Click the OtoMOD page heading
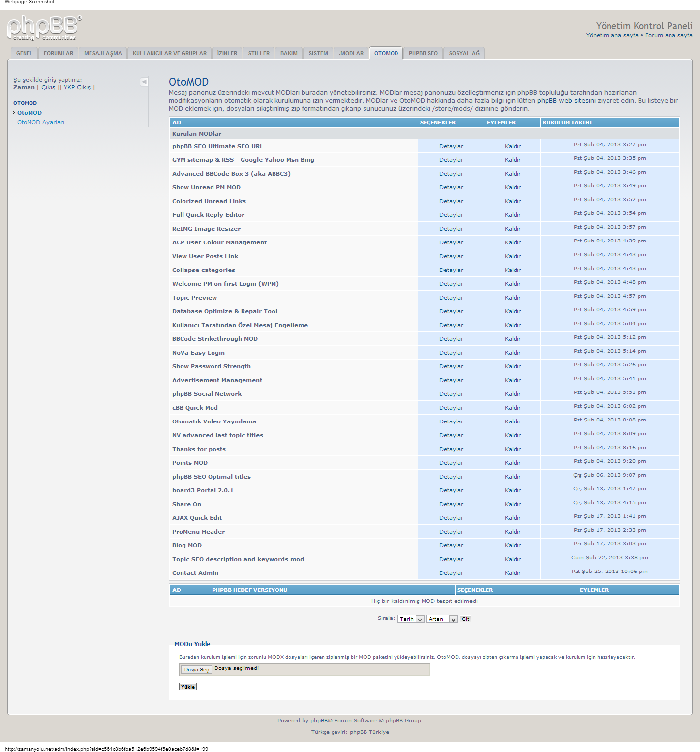 coord(188,82)
